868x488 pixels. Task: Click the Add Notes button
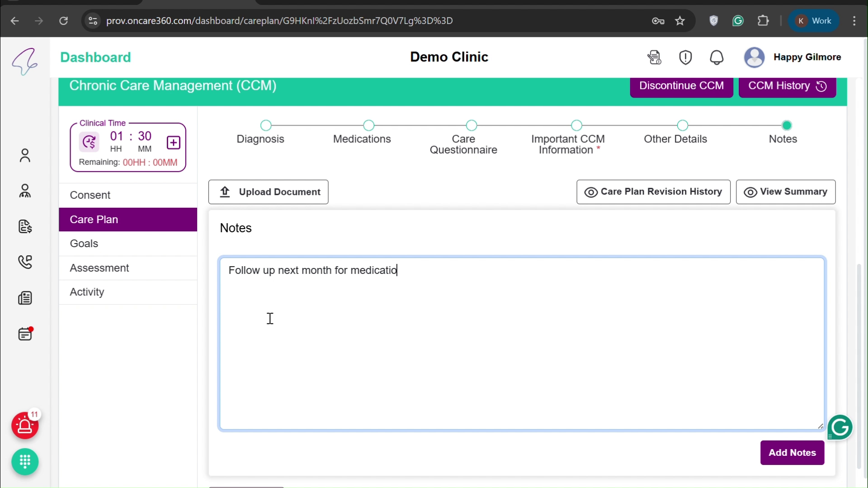(793, 453)
